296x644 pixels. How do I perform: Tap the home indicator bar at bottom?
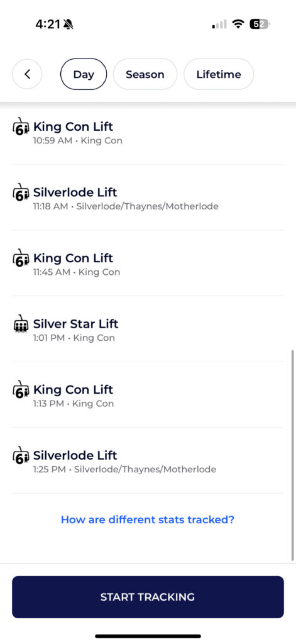coord(148,636)
